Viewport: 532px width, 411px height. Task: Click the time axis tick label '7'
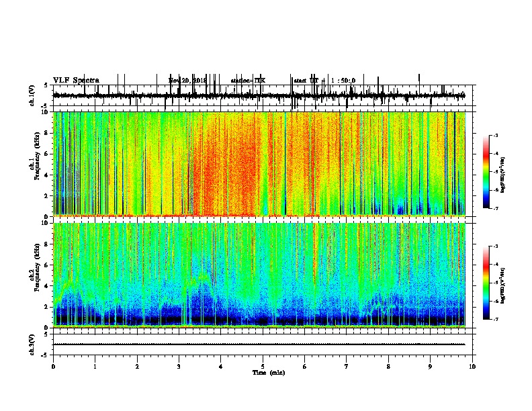347,367
